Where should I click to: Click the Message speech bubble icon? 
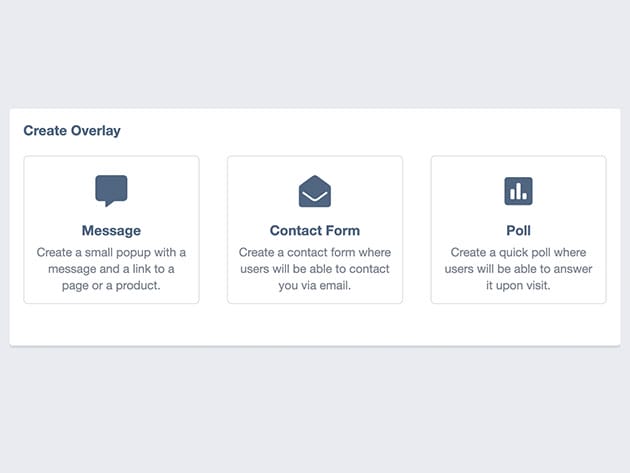coord(111,190)
